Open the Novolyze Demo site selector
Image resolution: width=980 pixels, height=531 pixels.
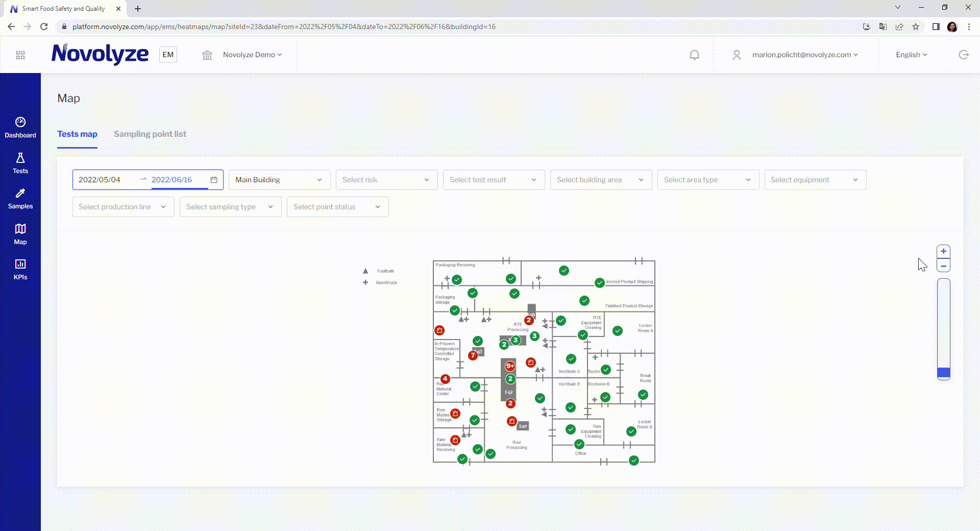252,55
